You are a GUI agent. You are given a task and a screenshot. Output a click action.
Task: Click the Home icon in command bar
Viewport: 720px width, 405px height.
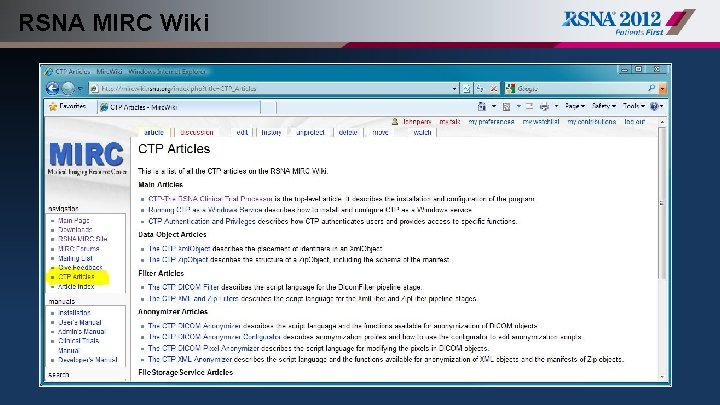point(482,107)
